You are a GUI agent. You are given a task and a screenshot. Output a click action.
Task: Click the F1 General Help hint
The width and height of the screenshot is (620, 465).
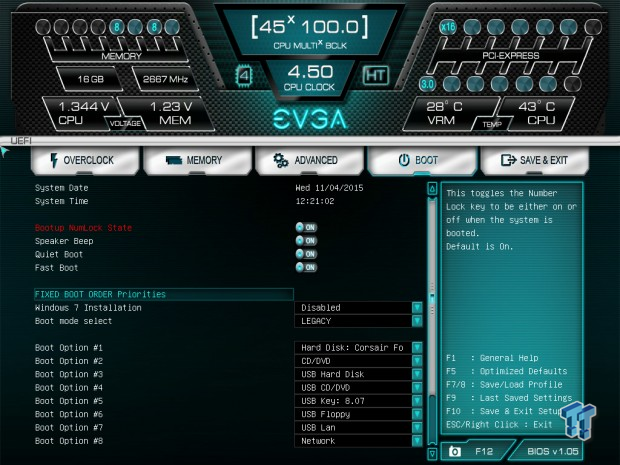tap(492, 358)
